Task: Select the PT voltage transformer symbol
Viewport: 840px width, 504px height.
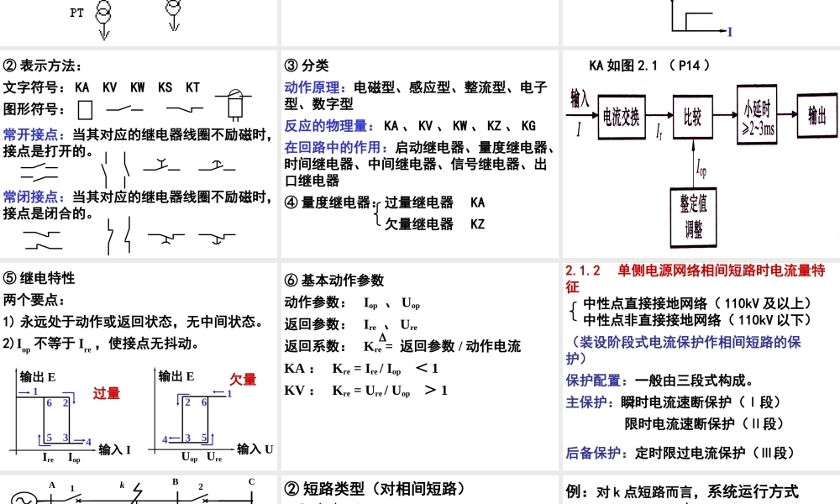Action: [102, 10]
